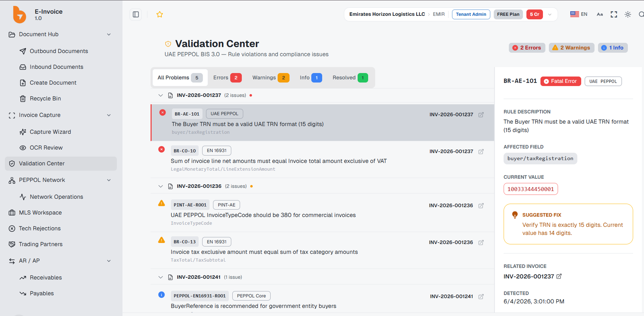The image size is (644, 316).
Task: Click the BR-CO-10 error red icon
Action: point(161,150)
